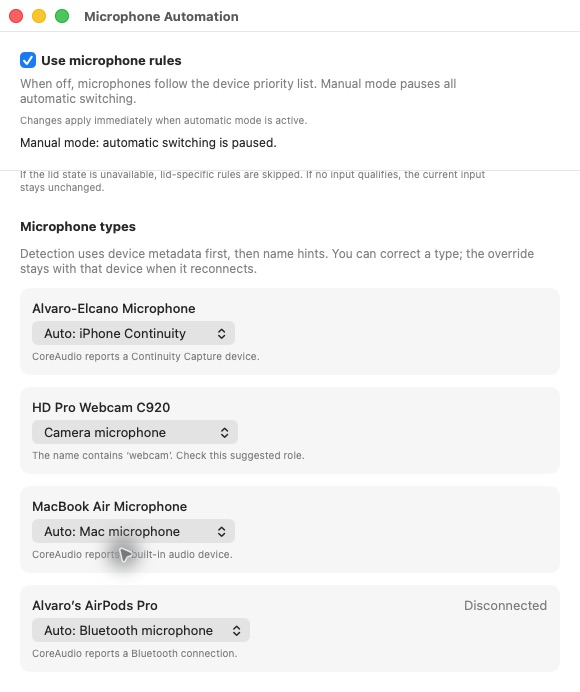Click the Alvaro's AirPods Pro device name

(95, 605)
